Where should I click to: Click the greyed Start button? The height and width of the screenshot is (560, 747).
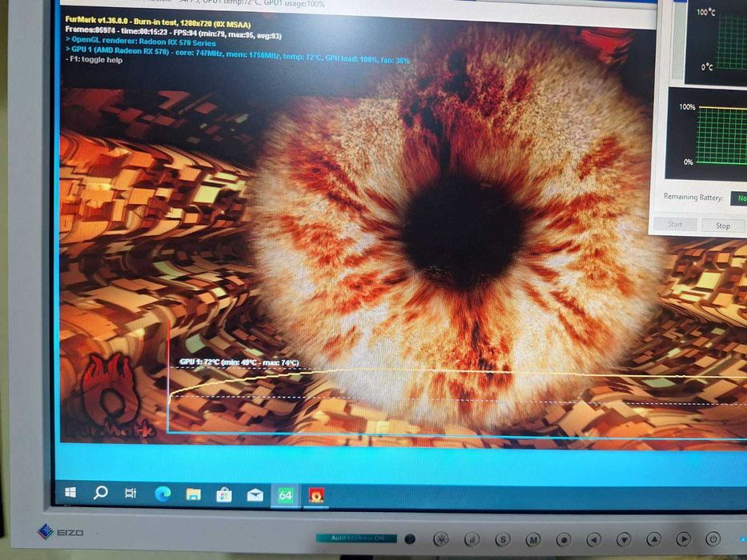pyautogui.click(x=675, y=224)
